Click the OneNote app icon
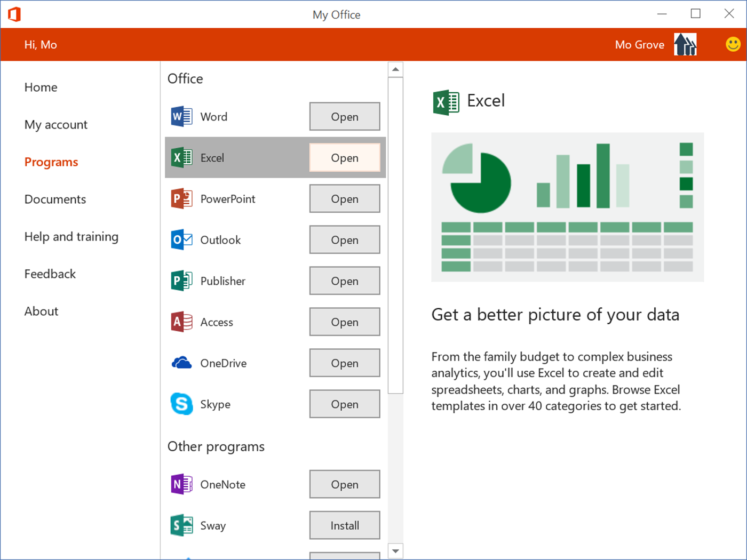747x560 pixels. click(181, 484)
